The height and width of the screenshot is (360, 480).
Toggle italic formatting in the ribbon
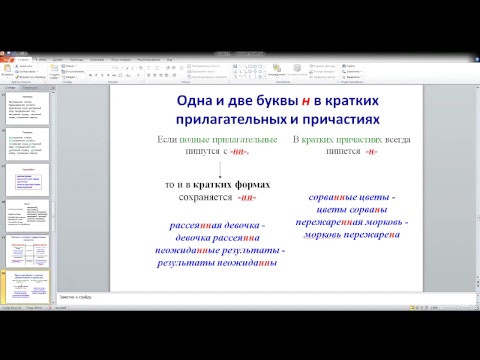coord(96,76)
